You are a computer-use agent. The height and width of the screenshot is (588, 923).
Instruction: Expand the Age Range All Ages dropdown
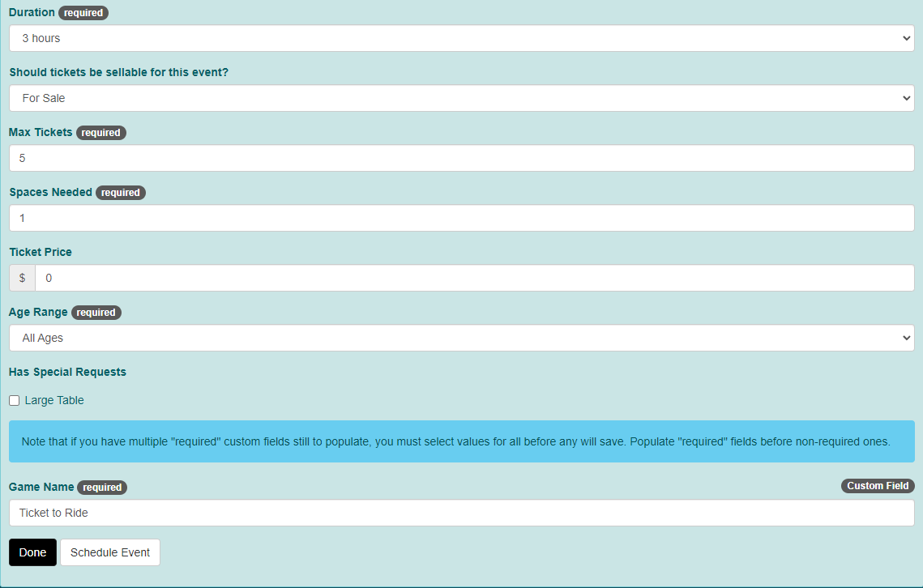(x=462, y=338)
